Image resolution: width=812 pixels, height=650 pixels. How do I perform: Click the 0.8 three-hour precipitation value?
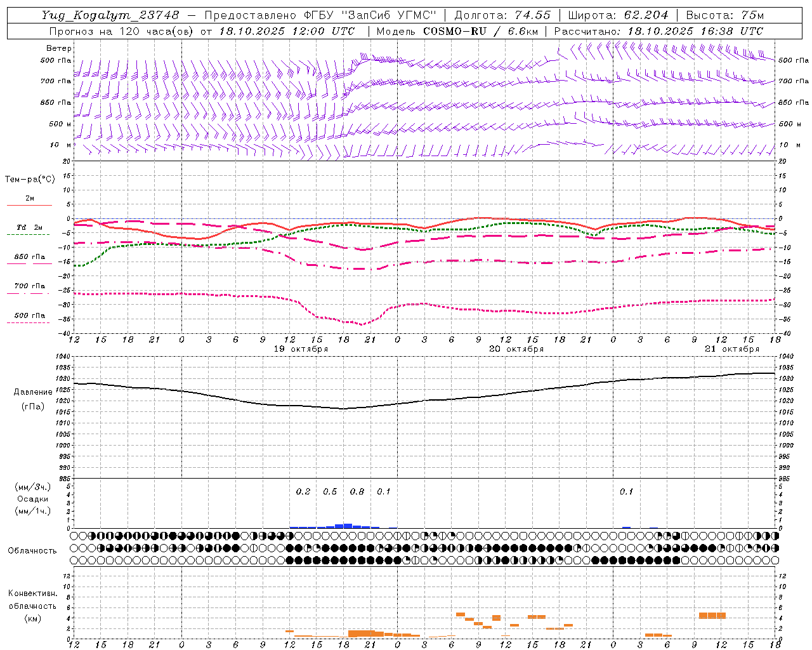tap(357, 491)
